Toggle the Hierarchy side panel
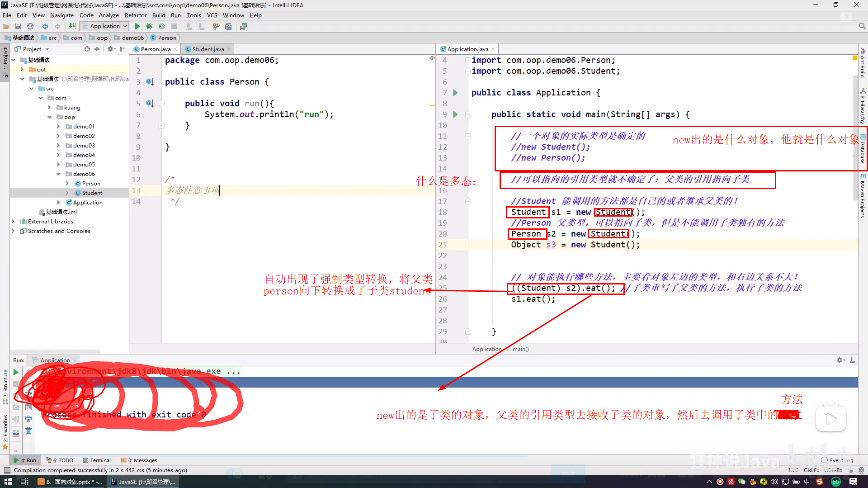The image size is (868, 488). click(863, 106)
